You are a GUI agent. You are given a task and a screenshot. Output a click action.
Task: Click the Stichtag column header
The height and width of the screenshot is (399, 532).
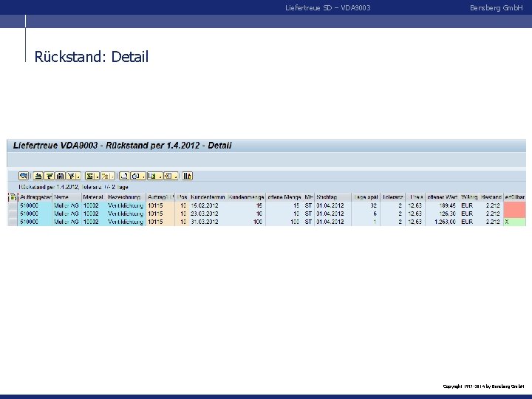click(x=332, y=197)
